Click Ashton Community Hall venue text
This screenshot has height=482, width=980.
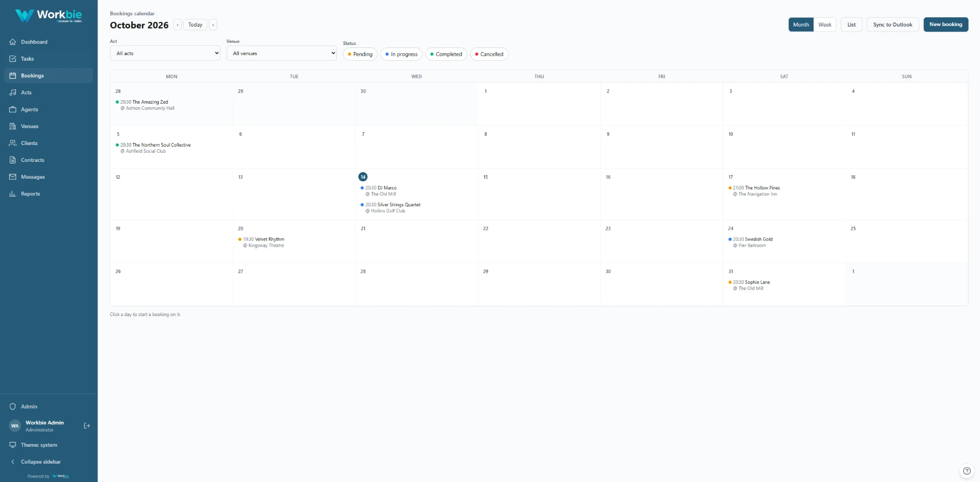150,108
